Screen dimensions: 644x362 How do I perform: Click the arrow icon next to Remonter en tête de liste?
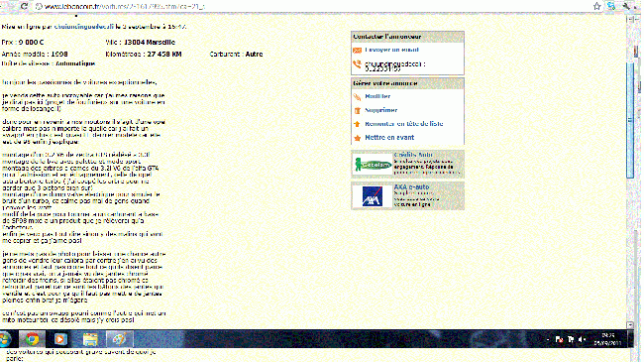click(357, 124)
